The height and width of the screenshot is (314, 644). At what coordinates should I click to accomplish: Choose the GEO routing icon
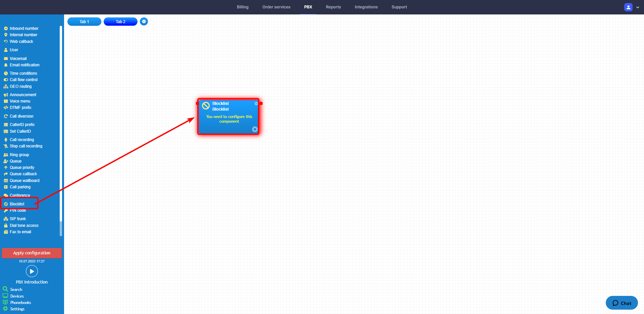pos(6,86)
